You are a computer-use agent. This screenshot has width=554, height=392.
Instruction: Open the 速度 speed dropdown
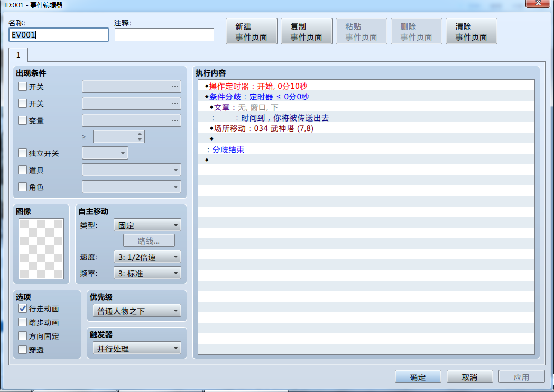point(147,257)
